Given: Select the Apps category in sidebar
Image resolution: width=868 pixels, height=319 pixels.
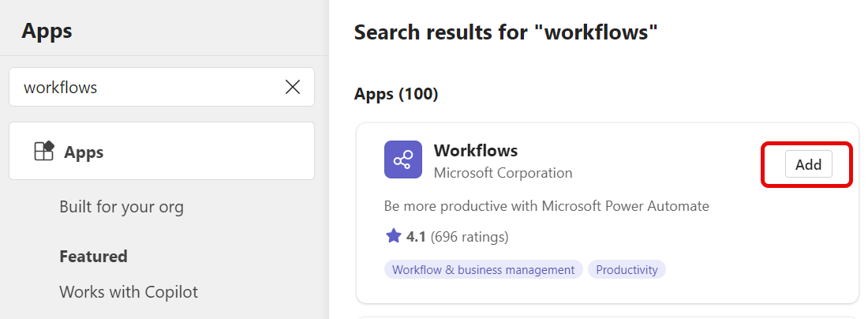Looking at the screenshot, I should pyautogui.click(x=162, y=151).
